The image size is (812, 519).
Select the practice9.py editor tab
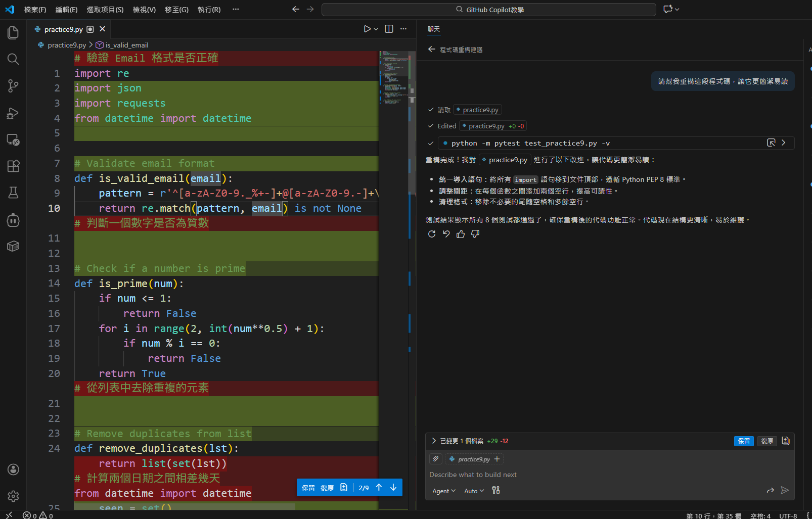coord(63,29)
